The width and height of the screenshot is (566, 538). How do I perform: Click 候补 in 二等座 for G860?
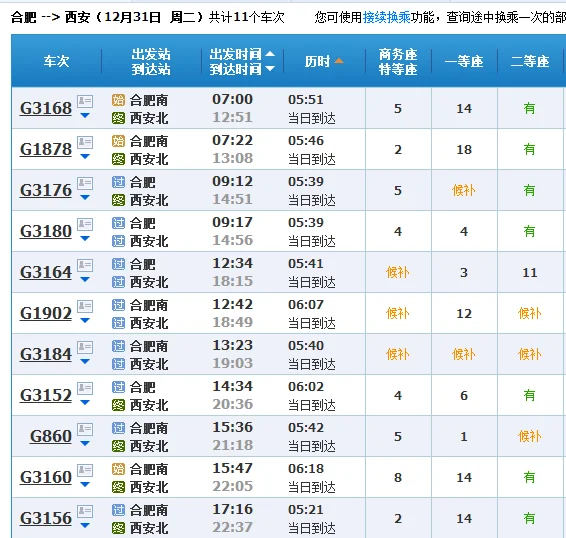coord(530,436)
